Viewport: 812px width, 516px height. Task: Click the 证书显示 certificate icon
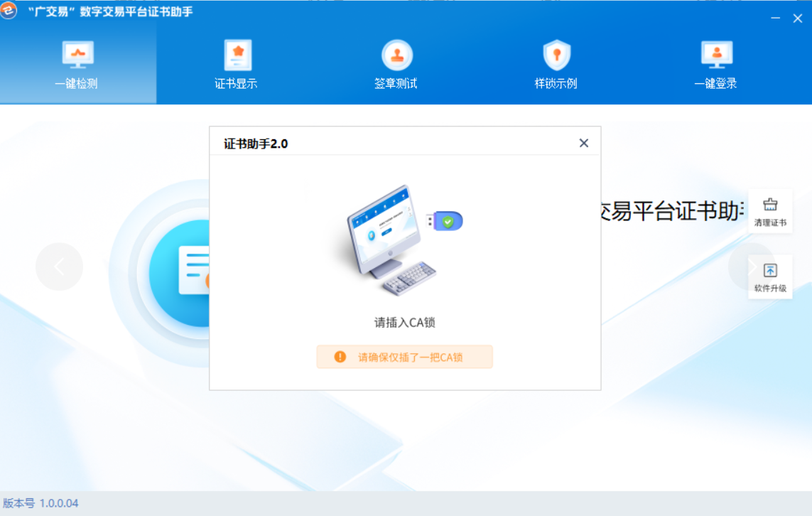tap(237, 54)
